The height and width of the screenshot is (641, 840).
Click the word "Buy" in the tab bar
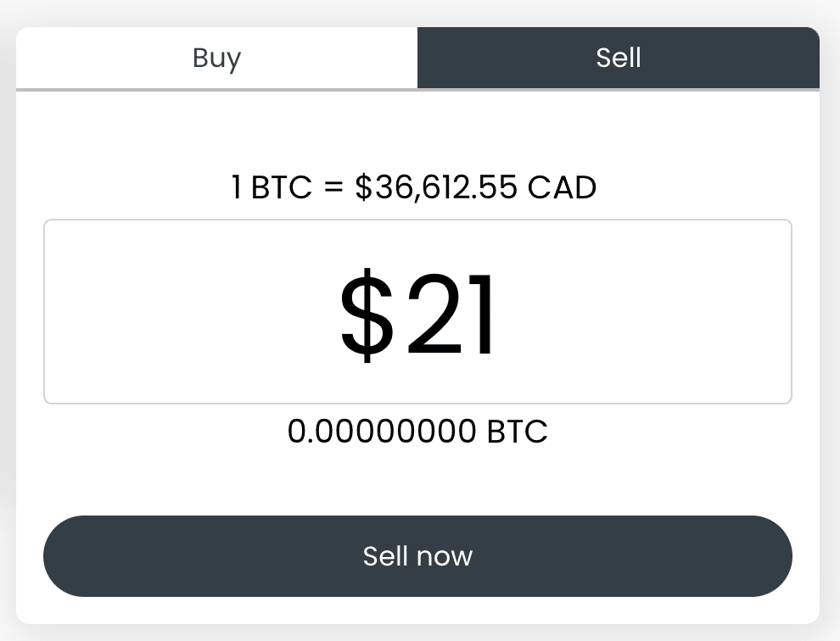tap(216, 58)
